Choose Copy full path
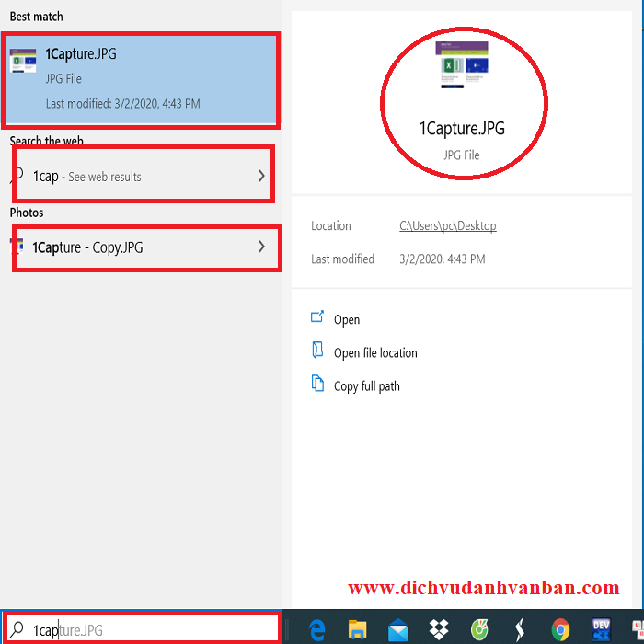This screenshot has height=644, width=644. point(367,386)
